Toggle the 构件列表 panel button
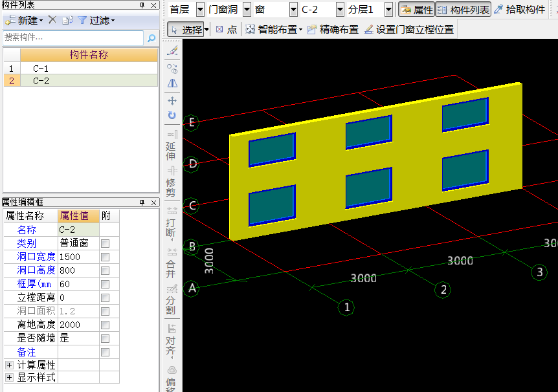The height and width of the screenshot is (392, 558). pos(463,10)
